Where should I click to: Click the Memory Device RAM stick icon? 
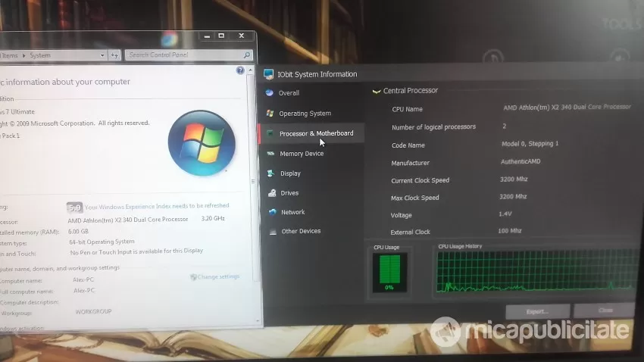270,154
